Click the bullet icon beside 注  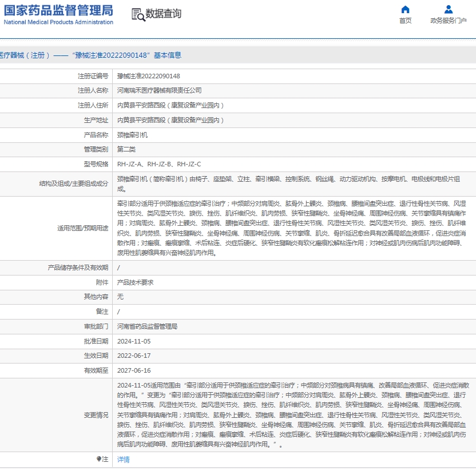[x=98, y=459]
